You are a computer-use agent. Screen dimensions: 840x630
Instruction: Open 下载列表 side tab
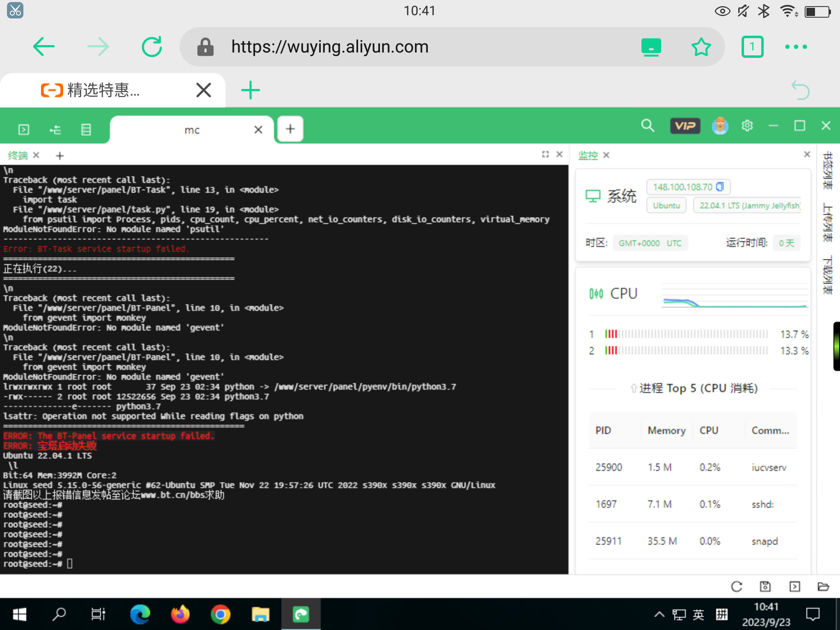click(828, 275)
